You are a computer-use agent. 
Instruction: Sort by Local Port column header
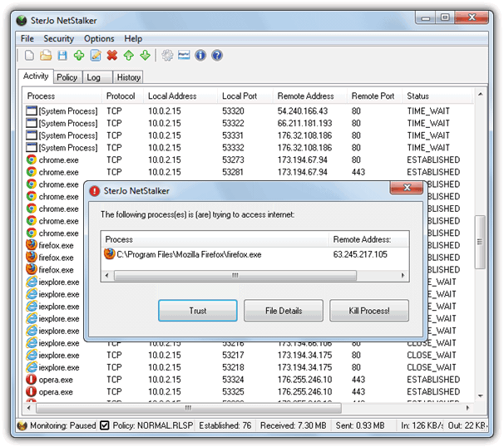pos(245,96)
